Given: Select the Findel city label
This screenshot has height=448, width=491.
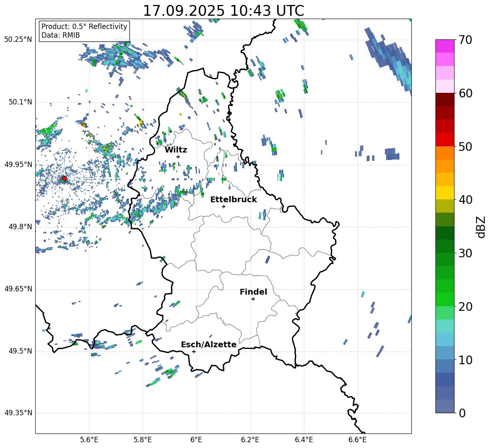Looking at the screenshot, I should [253, 292].
